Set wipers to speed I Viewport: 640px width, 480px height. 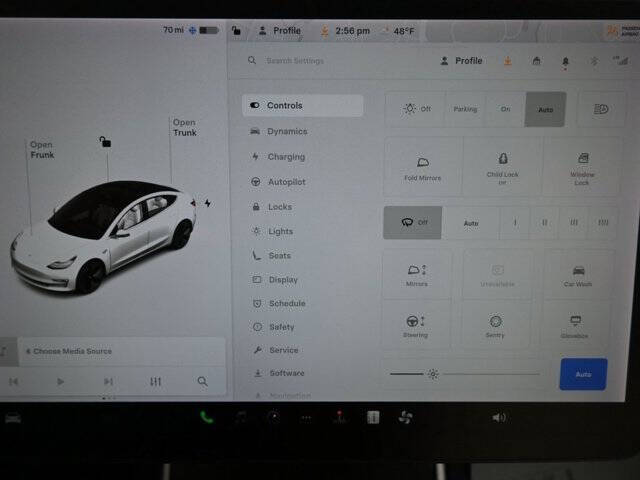(x=515, y=223)
